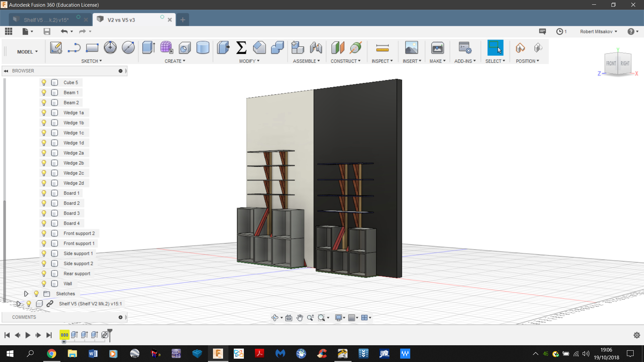Jump to timeline end
The height and width of the screenshot is (362, 644).
coord(49,335)
